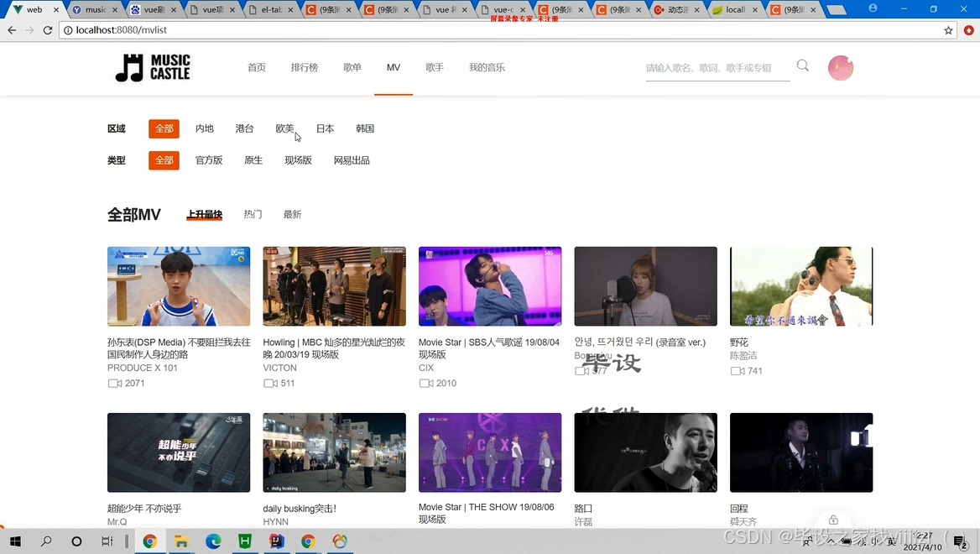The image size is (980, 554).
Task: Bookmark this page with the star icon
Action: click(948, 30)
